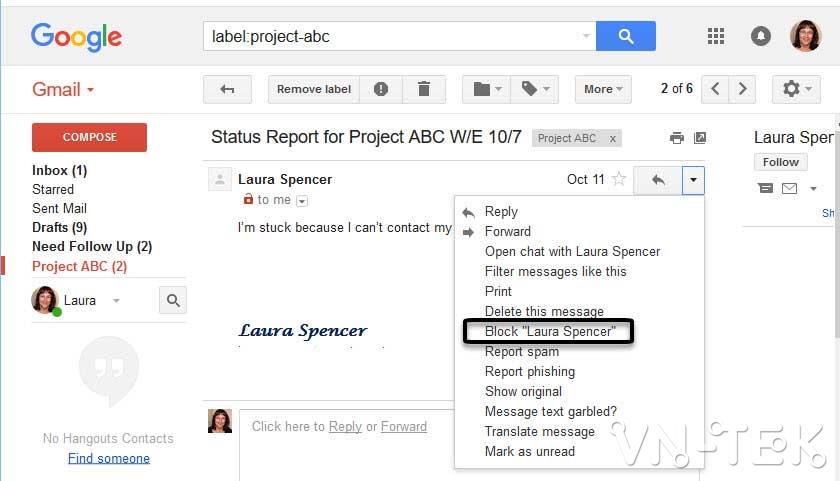Click the reply arrow button
The width and height of the screenshot is (840, 481).
tap(658, 180)
